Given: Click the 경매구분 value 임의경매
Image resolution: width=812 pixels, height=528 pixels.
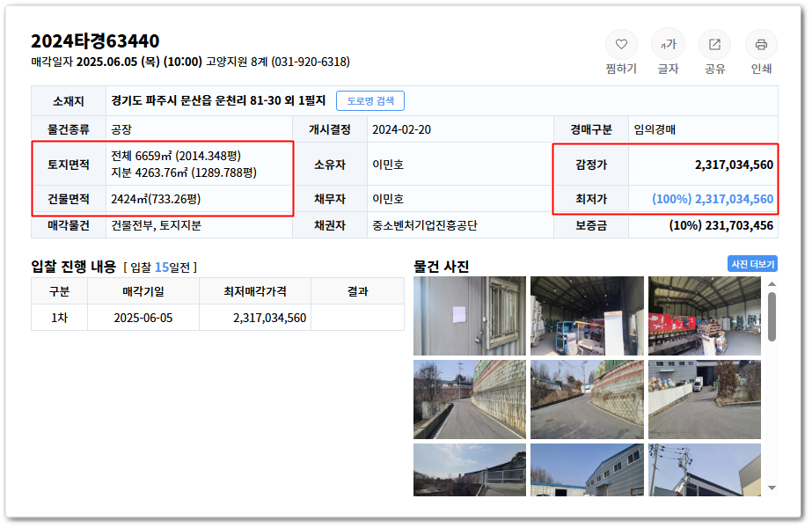Looking at the screenshot, I should click(x=655, y=129).
